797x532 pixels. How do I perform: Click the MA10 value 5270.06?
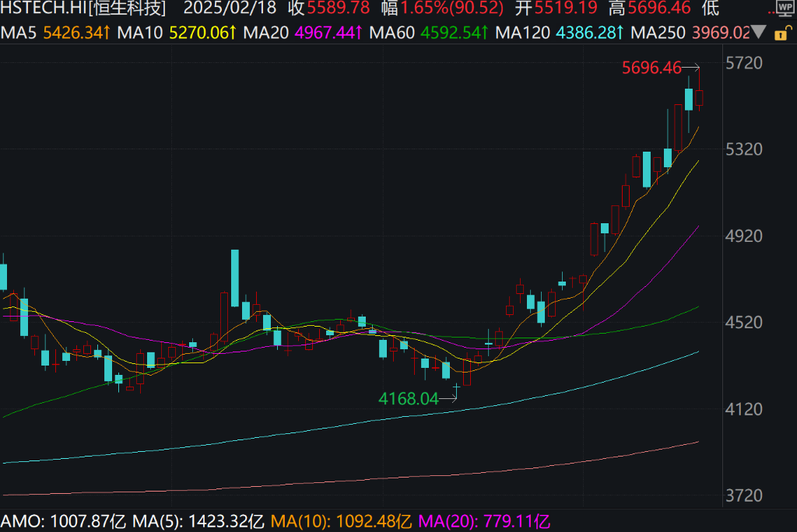click(x=202, y=33)
